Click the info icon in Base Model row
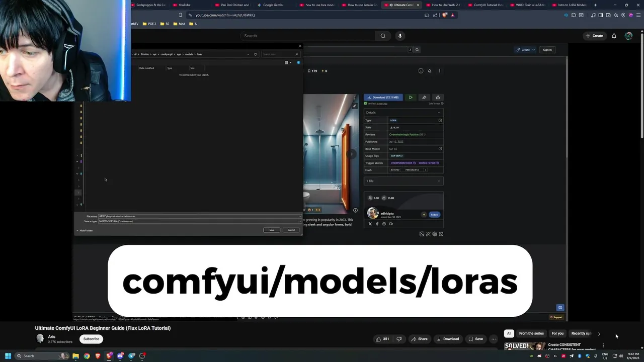The image size is (644, 362). [440, 149]
